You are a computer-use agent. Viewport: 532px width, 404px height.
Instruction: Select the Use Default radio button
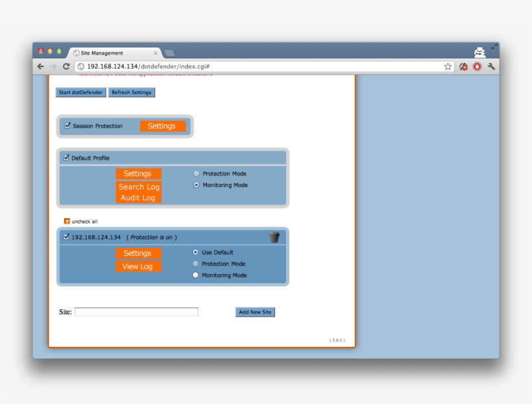point(195,252)
